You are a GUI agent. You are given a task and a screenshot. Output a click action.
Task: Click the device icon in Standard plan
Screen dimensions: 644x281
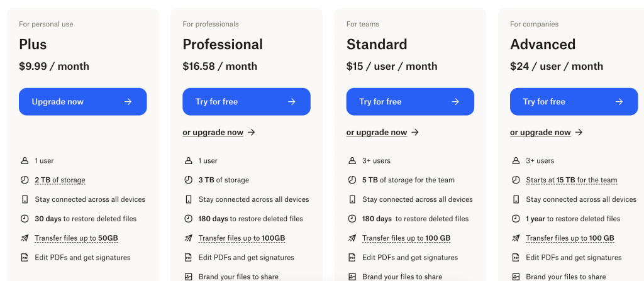point(352,199)
